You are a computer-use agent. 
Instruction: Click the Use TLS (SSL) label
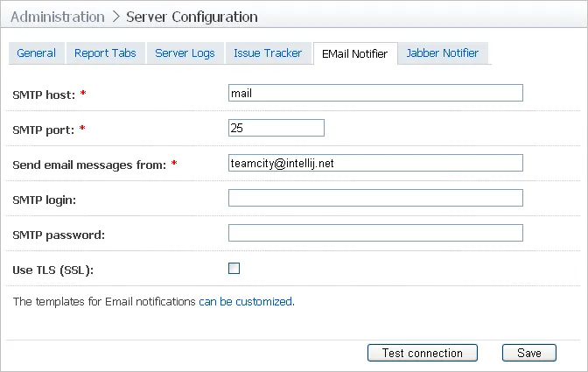(x=53, y=269)
